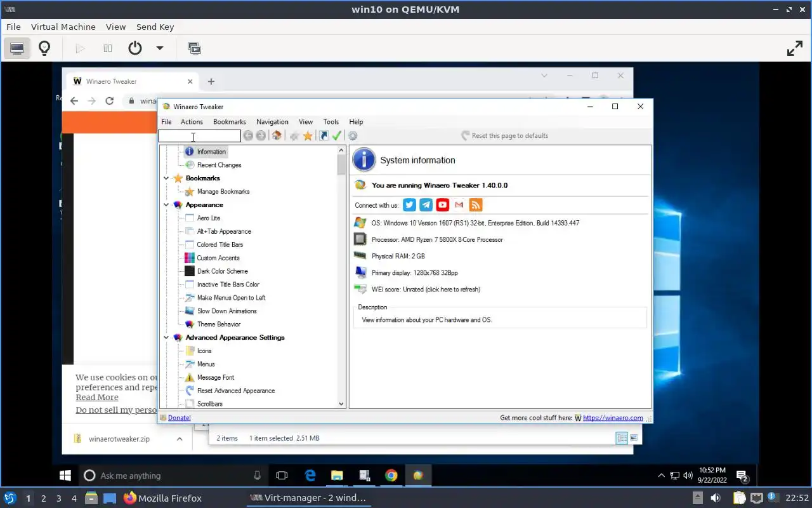812x508 pixels.
Task: Open the Tools menu in Winaero Tweaker
Action: click(x=331, y=122)
